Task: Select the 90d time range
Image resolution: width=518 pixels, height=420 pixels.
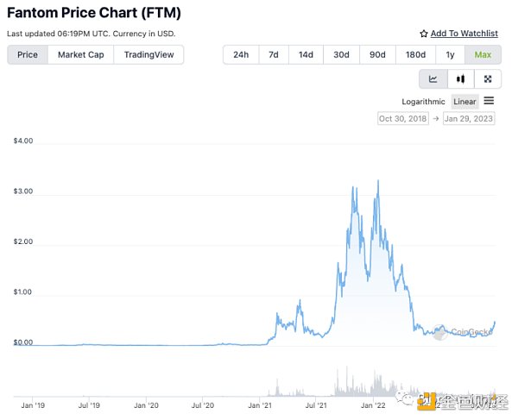Action: (x=377, y=55)
